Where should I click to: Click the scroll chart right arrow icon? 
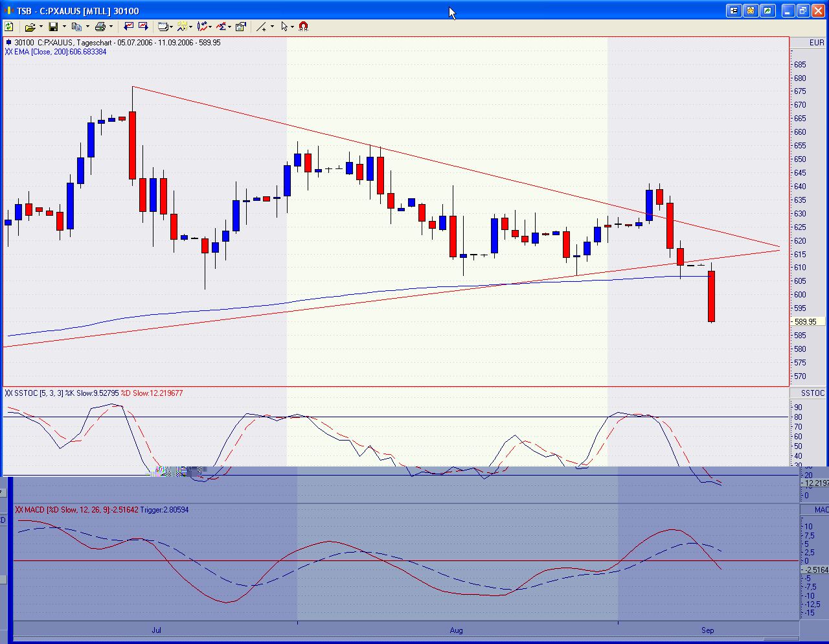[143, 27]
